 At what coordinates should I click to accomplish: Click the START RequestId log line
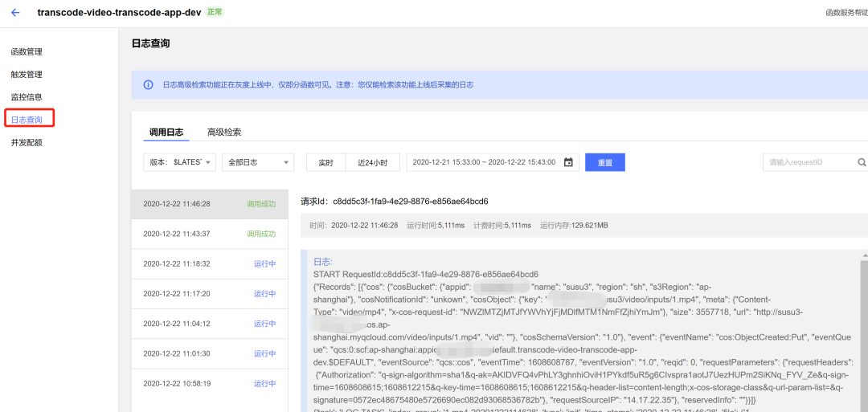426,274
